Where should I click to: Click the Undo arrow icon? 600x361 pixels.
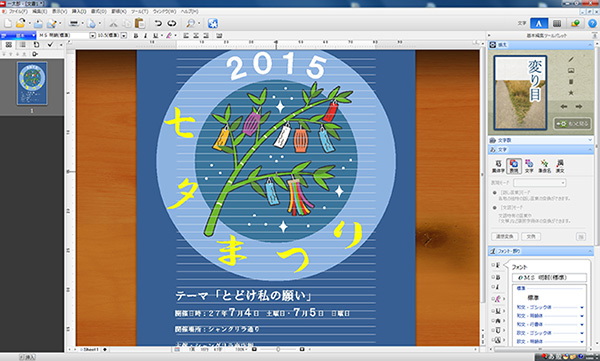pos(158,23)
